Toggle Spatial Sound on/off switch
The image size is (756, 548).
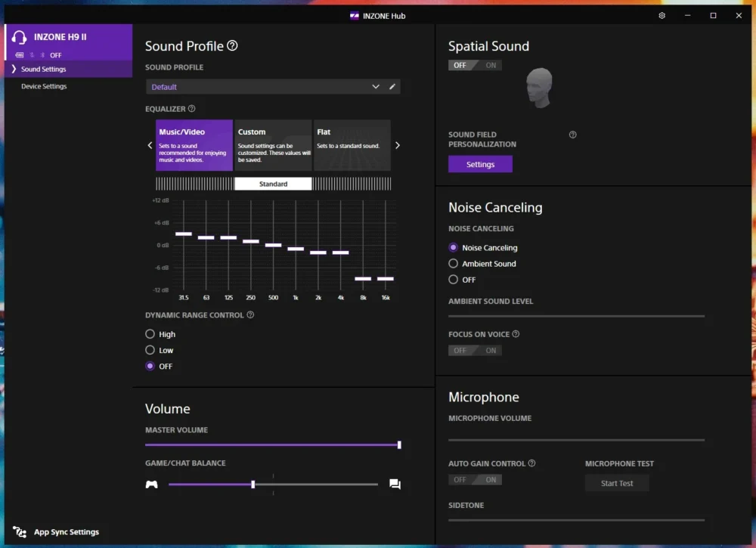tap(475, 65)
